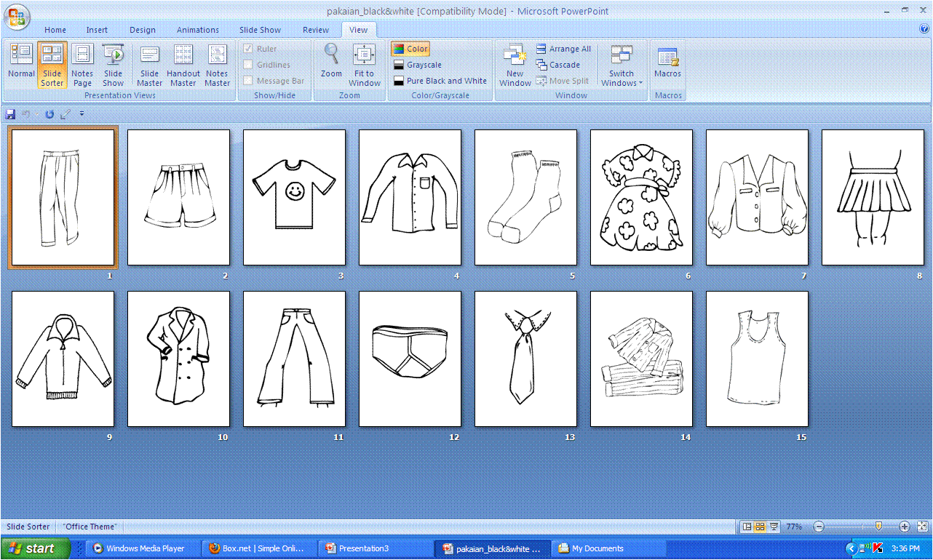Open the Insert tab
933x560 pixels.
point(97,30)
